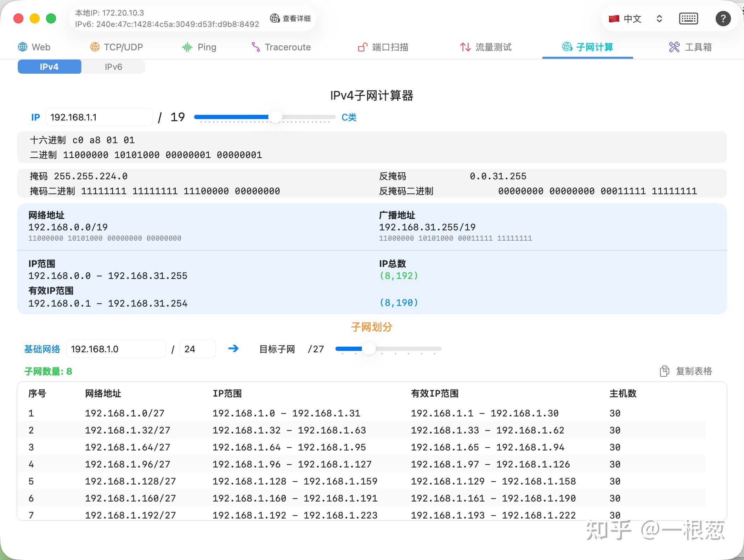Click the Traceroute route icon

click(255, 47)
